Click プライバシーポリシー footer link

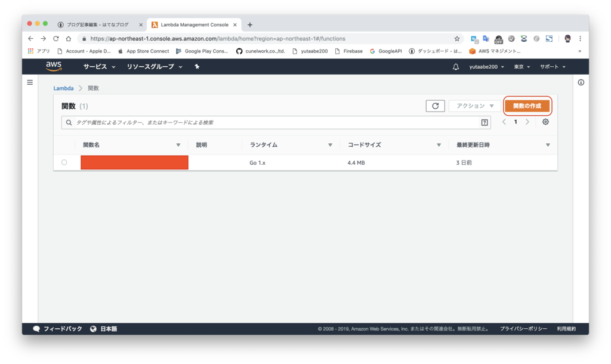coord(523,329)
